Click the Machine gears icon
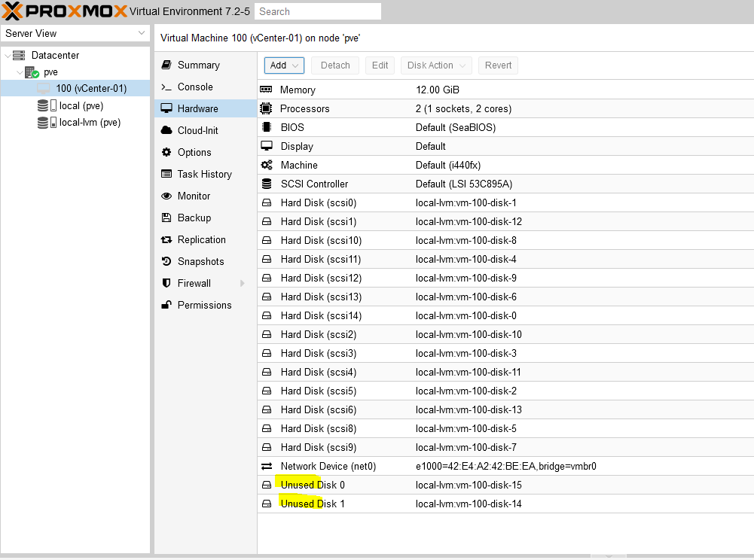This screenshot has height=560, width=754. tap(266, 165)
